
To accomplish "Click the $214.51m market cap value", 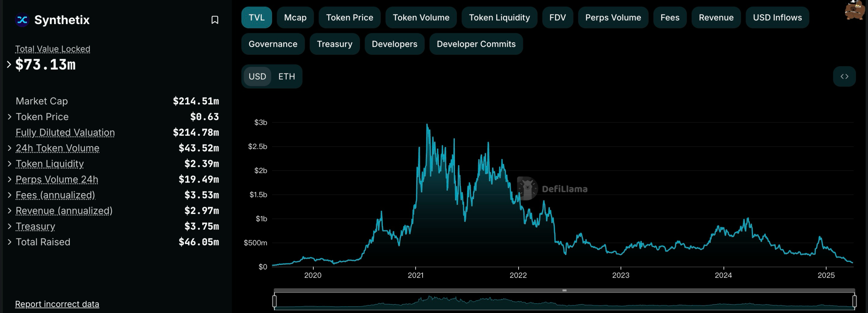I will pyautogui.click(x=196, y=101).
